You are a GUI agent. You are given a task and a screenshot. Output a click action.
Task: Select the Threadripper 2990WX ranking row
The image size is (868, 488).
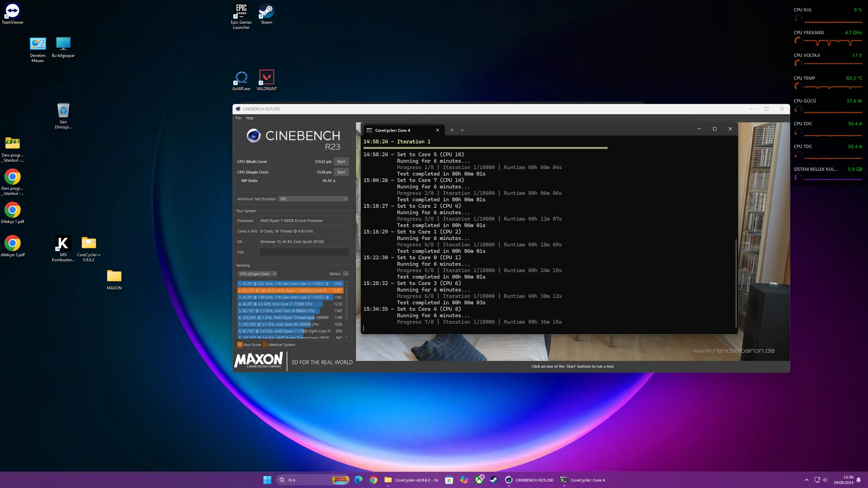coord(290,318)
